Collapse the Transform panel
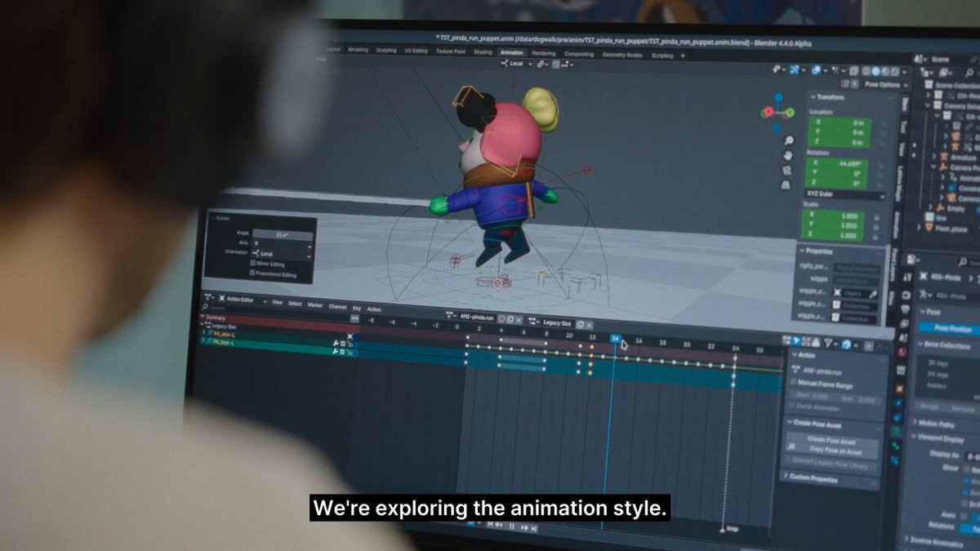 pos(830,97)
